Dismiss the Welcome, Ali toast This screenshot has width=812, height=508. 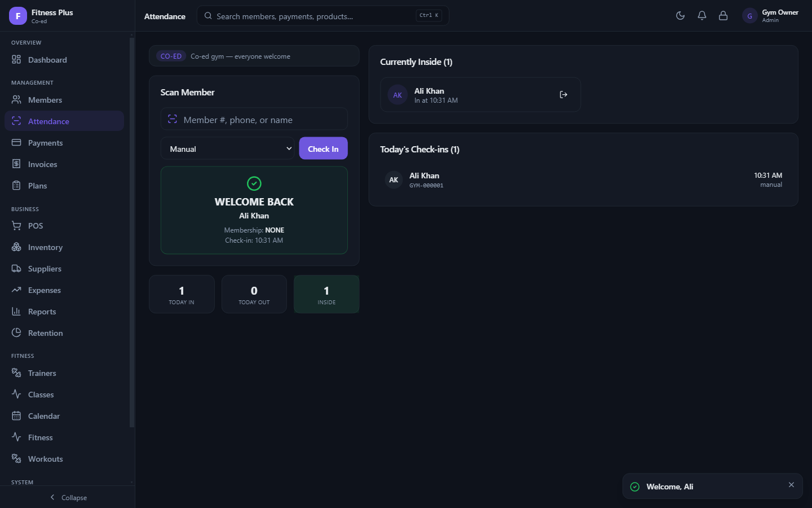(791, 485)
